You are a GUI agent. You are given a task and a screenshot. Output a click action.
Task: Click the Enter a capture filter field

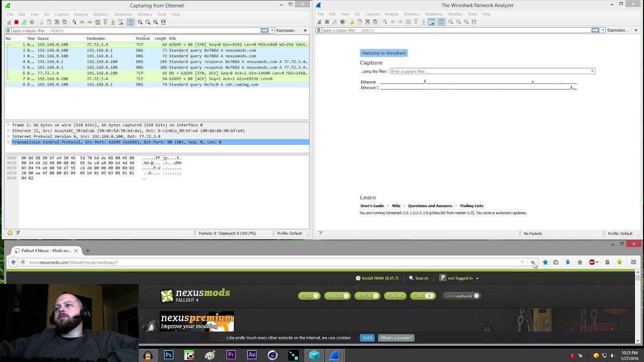(x=490, y=71)
